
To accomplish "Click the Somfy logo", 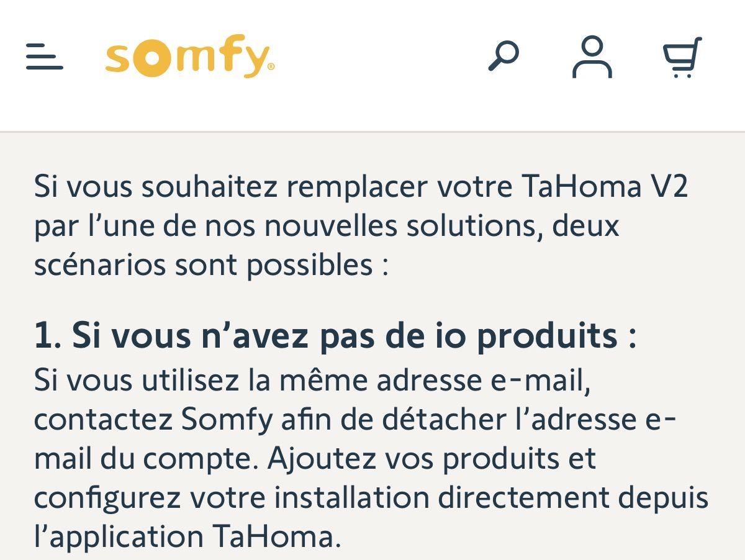I will [x=189, y=56].
